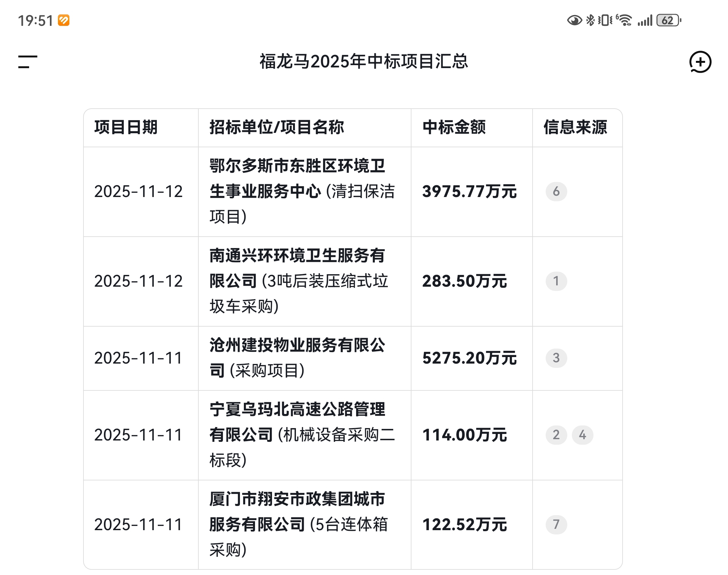Screen dimensions: 728x575
Task: Open source citation badge 1
Action: pyautogui.click(x=556, y=281)
